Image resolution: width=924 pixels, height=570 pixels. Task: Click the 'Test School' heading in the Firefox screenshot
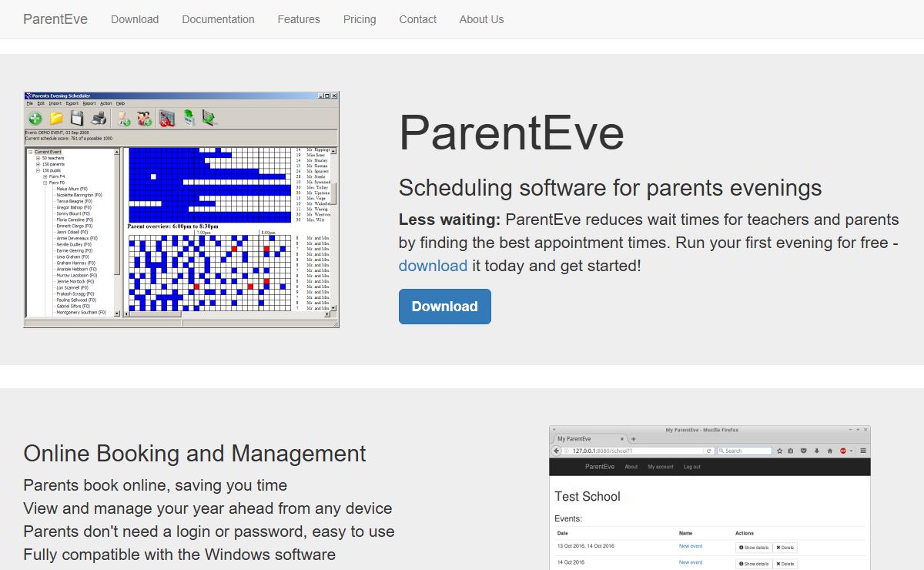click(588, 497)
